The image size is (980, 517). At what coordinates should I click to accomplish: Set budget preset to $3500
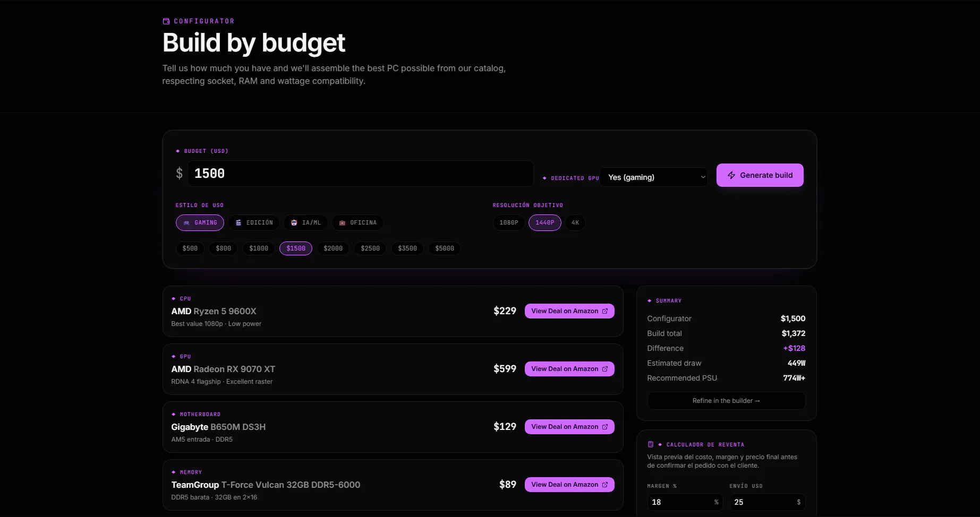(x=407, y=248)
